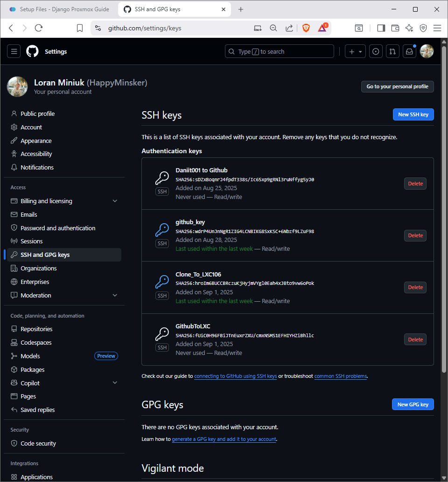Click the SSH key icon beside github_key
Screen dimensions: 448x482
(162, 232)
